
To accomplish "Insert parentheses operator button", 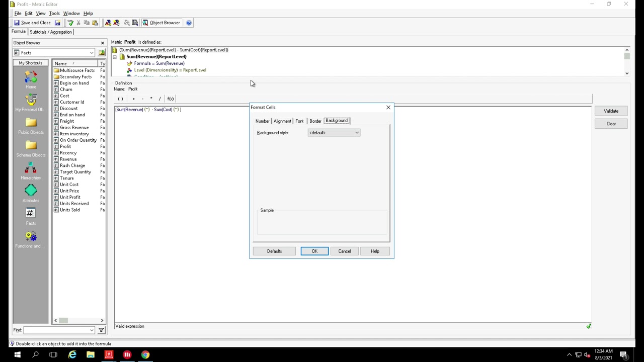I will point(120,99).
